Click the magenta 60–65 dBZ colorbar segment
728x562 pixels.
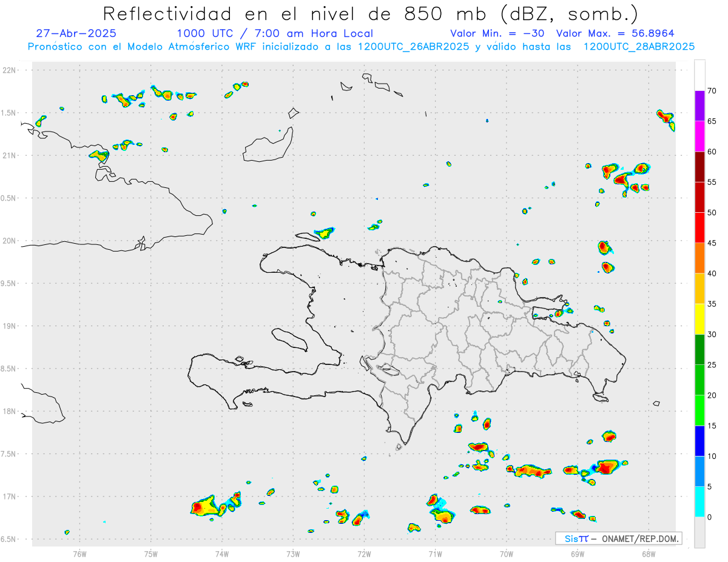(x=699, y=136)
